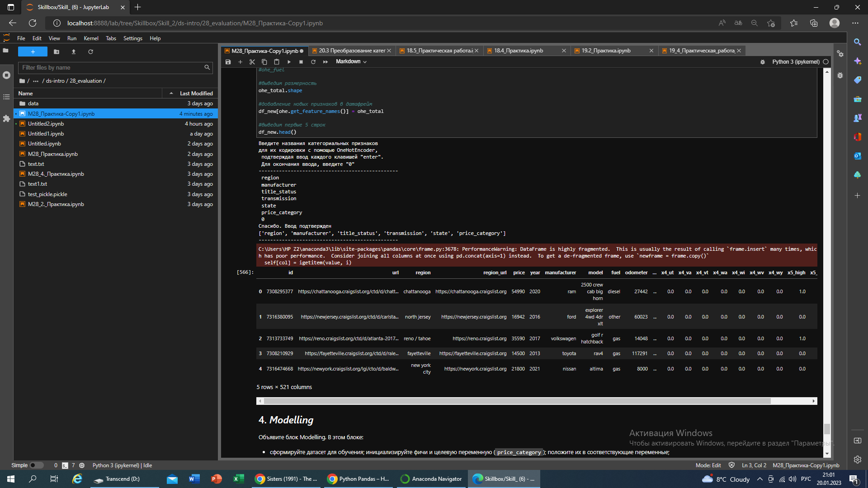868x488 pixels.
Task: Click the dataframe horizontal scrollbar
Action: [517, 401]
